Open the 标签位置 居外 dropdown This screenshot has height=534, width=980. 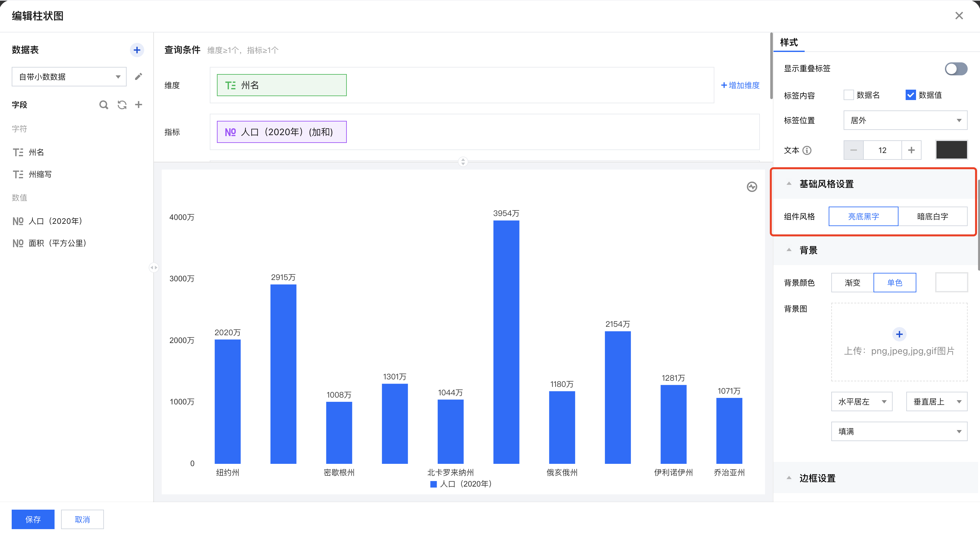pos(905,120)
